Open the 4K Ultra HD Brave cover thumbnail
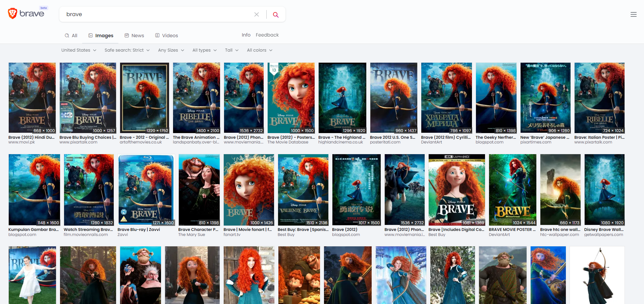This screenshot has height=304, width=644. (457, 190)
